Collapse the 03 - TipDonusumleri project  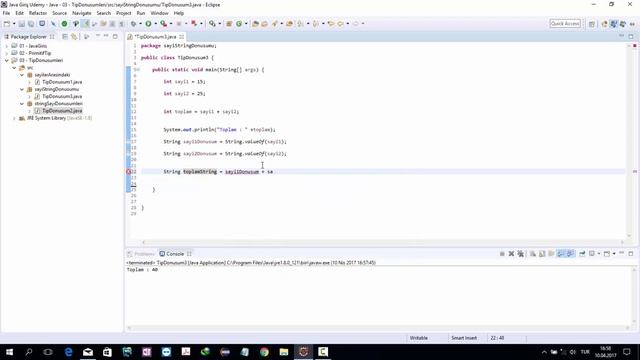pos(7,60)
